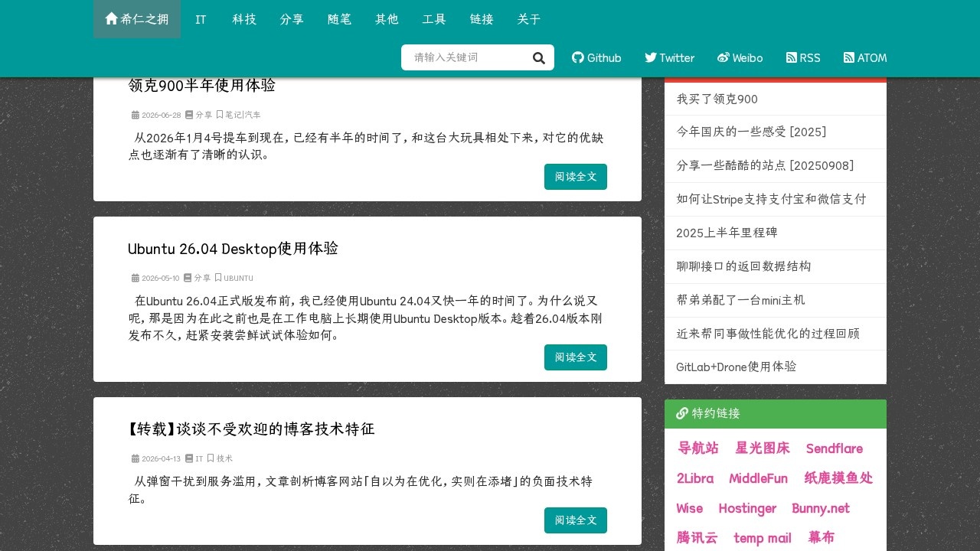Visit the Wise sponsored link
Screen dimensions: 980x551
pos(690,508)
